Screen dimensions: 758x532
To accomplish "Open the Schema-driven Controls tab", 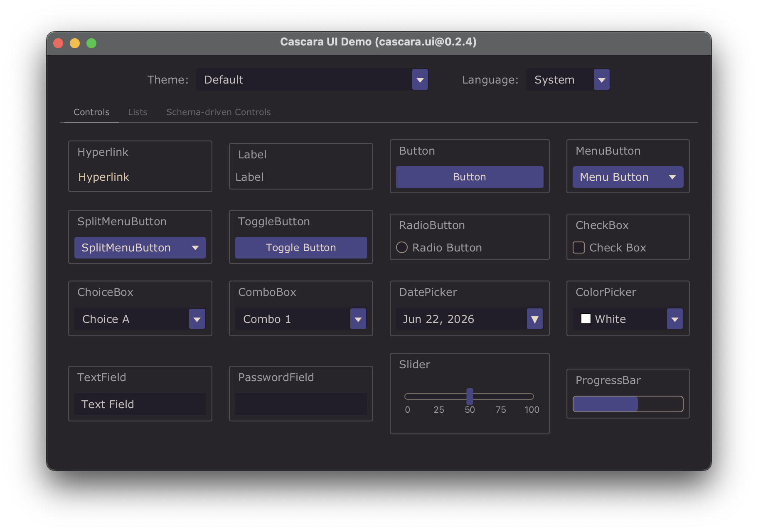I will pyautogui.click(x=218, y=112).
